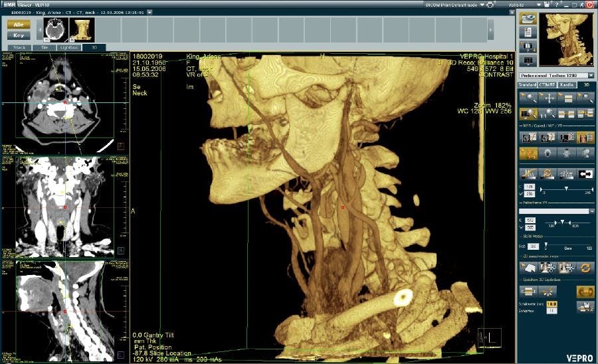
Task: Open the color scheme VR dropdown
Action: tap(557, 211)
